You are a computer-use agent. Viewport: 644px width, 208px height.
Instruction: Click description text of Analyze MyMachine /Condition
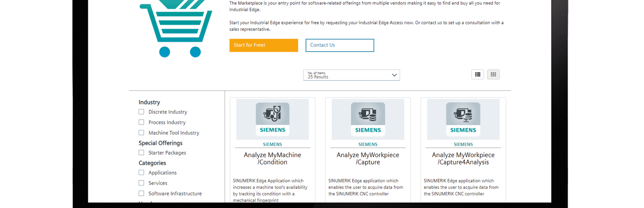pos(270,190)
